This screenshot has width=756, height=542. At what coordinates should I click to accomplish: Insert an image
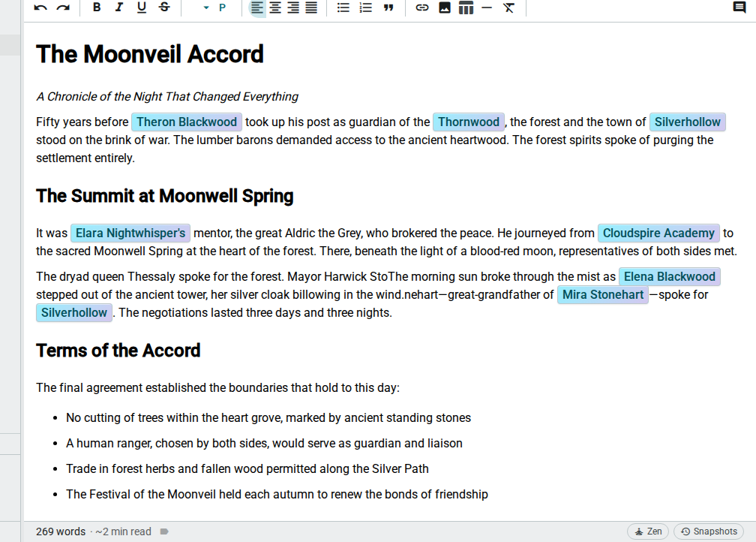[445, 8]
